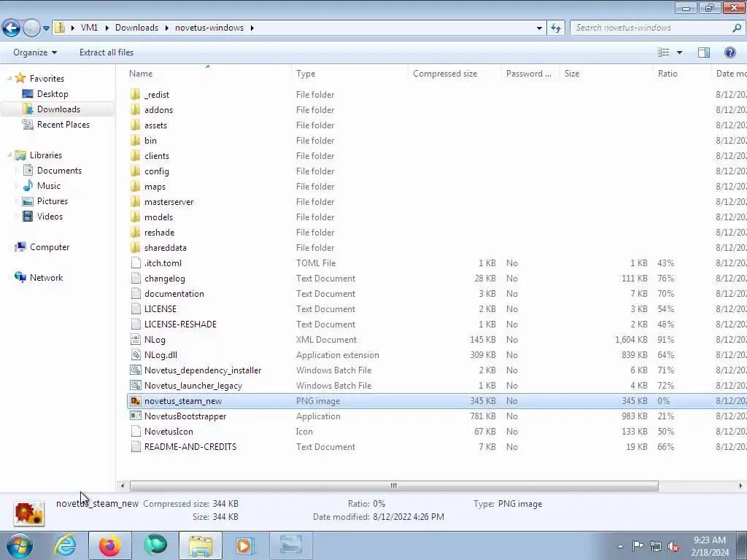Select LICENSE-RESHADE text file
Image resolution: width=747 pixels, height=560 pixels.
(x=180, y=324)
